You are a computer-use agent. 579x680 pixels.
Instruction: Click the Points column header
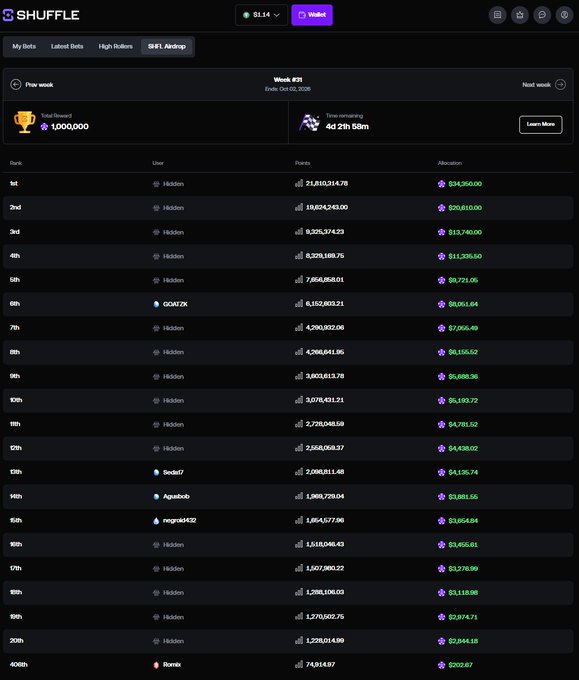pos(303,163)
